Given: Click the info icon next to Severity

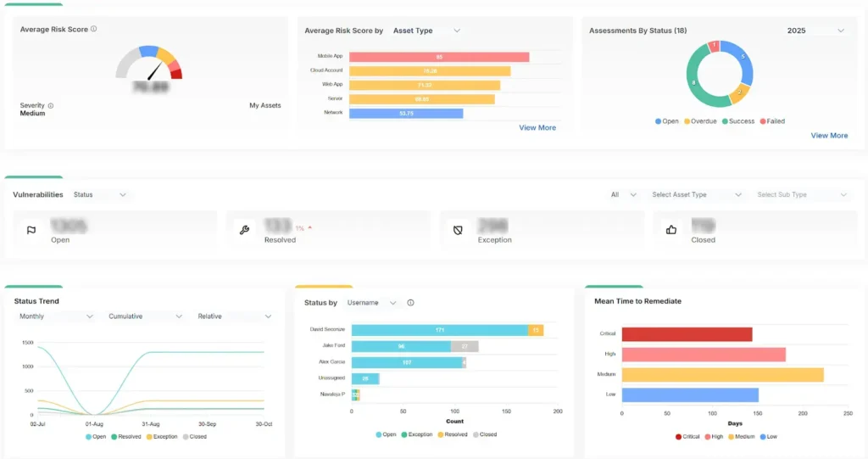Looking at the screenshot, I should coord(50,105).
